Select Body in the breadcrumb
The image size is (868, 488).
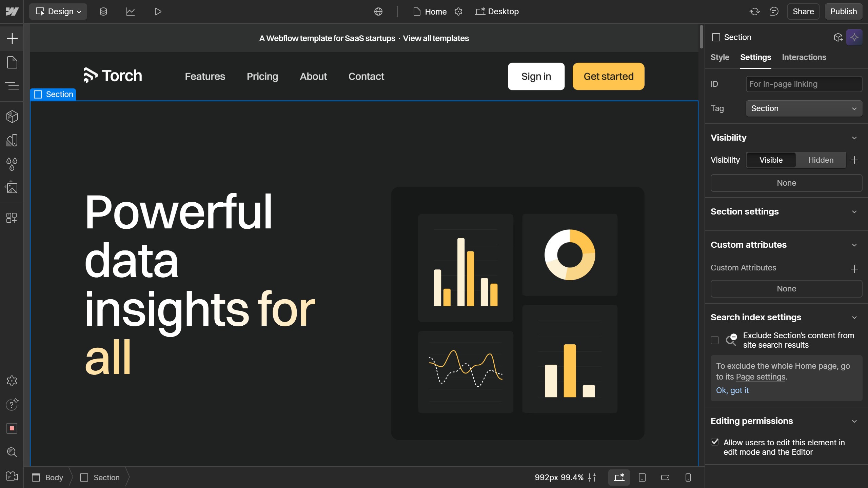[47, 477]
